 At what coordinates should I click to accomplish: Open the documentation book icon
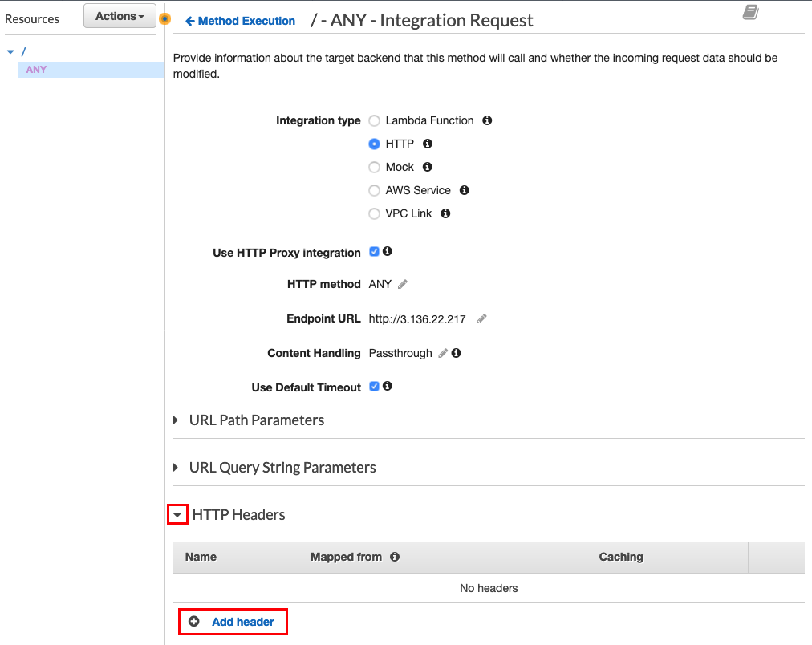pos(750,12)
